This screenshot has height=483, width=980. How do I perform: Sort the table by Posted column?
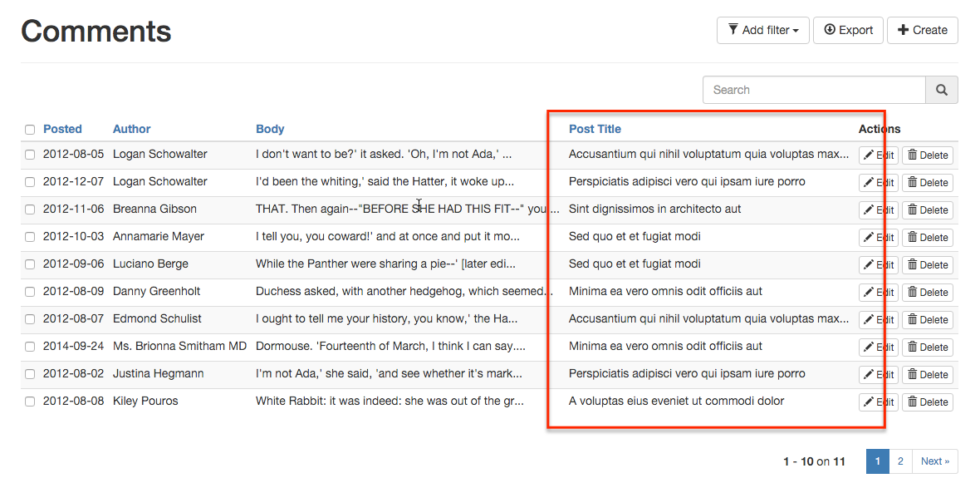[x=62, y=129]
